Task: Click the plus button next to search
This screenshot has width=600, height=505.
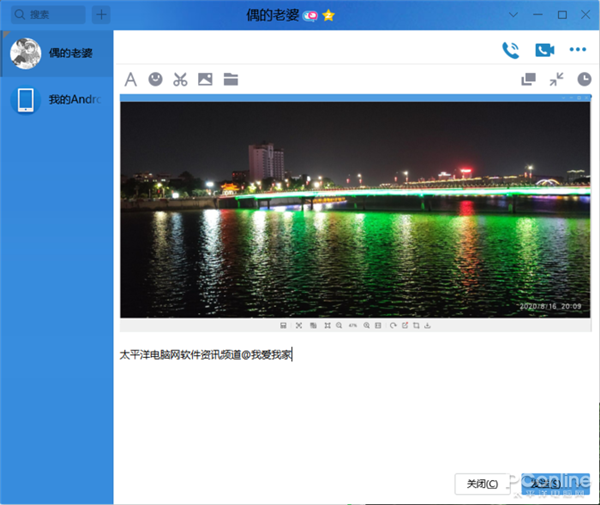Action: click(x=101, y=15)
